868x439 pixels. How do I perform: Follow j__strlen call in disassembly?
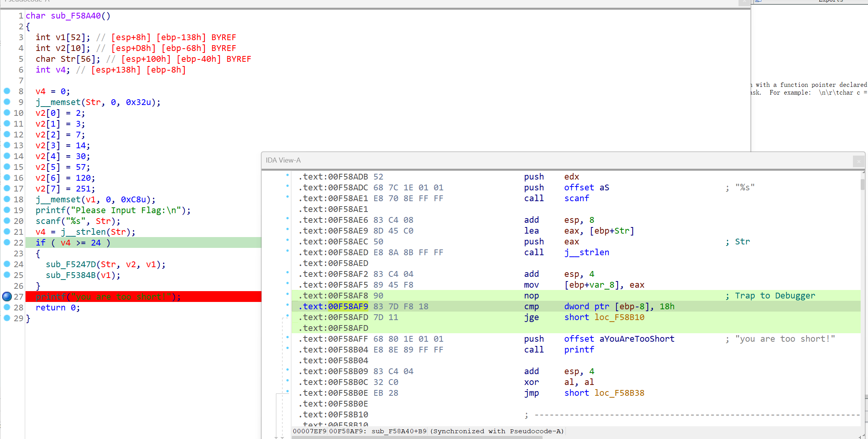pos(586,253)
